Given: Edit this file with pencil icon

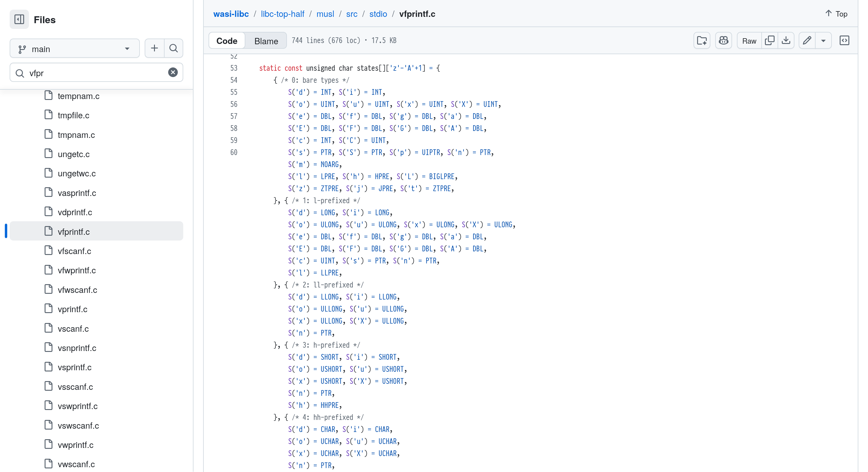Looking at the screenshot, I should pyautogui.click(x=807, y=41).
